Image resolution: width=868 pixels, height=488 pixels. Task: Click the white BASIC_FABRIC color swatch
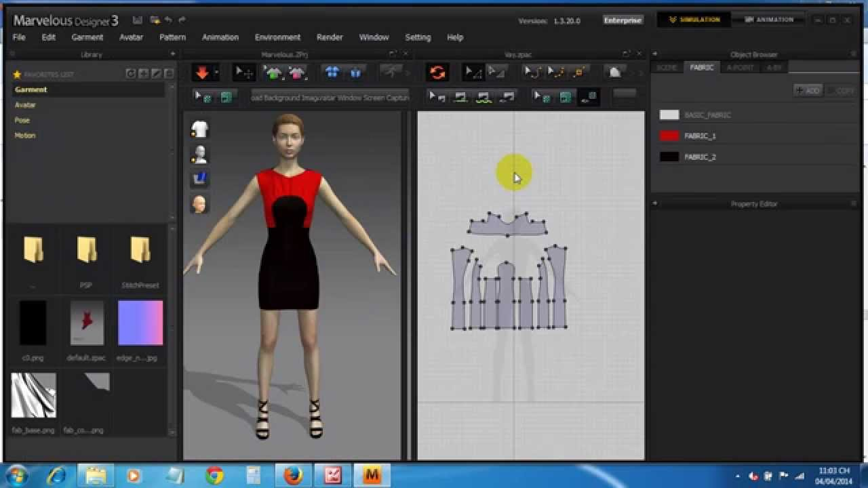click(x=669, y=115)
